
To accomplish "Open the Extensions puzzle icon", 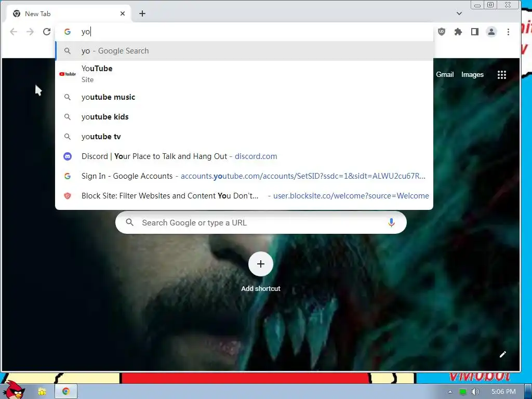I will [x=458, y=32].
